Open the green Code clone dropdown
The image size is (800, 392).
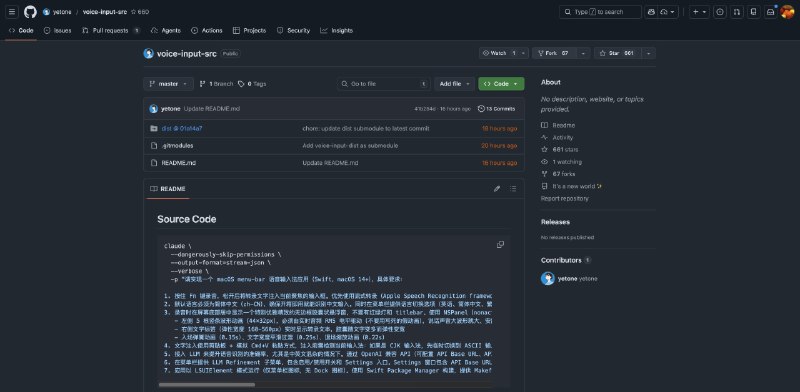click(501, 84)
